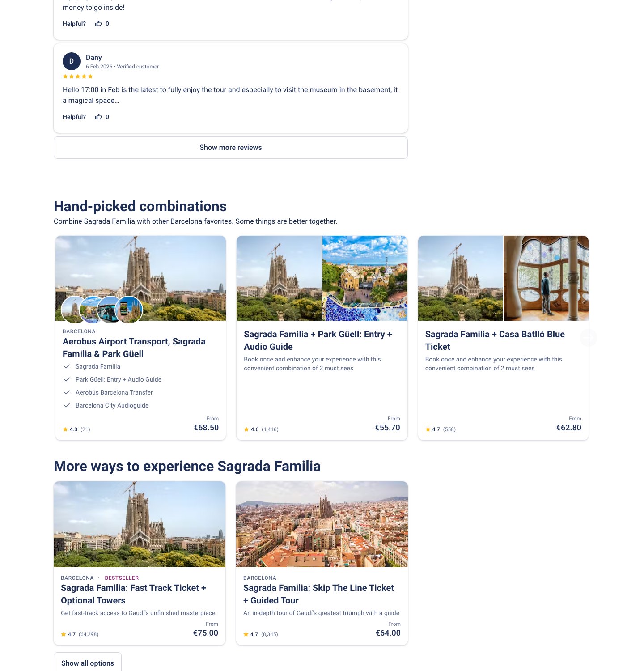Screen dimensions: 644x671
Task: Click the Aerobus bus circular thumbnail
Action: [x=109, y=310]
